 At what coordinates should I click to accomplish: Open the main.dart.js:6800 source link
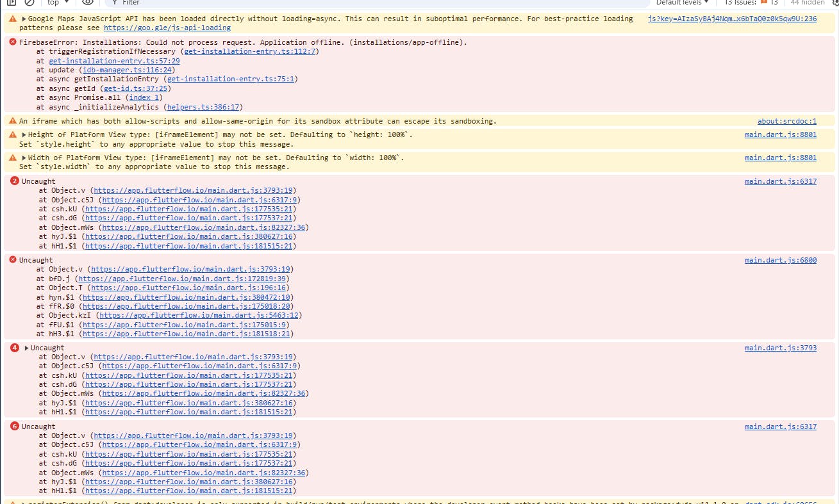pyautogui.click(x=781, y=260)
